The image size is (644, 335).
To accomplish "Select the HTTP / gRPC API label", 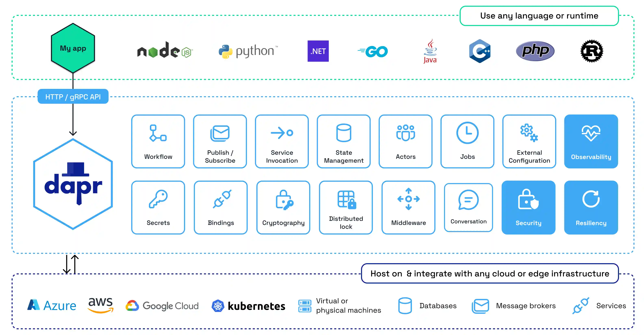I will pyautogui.click(x=73, y=97).
